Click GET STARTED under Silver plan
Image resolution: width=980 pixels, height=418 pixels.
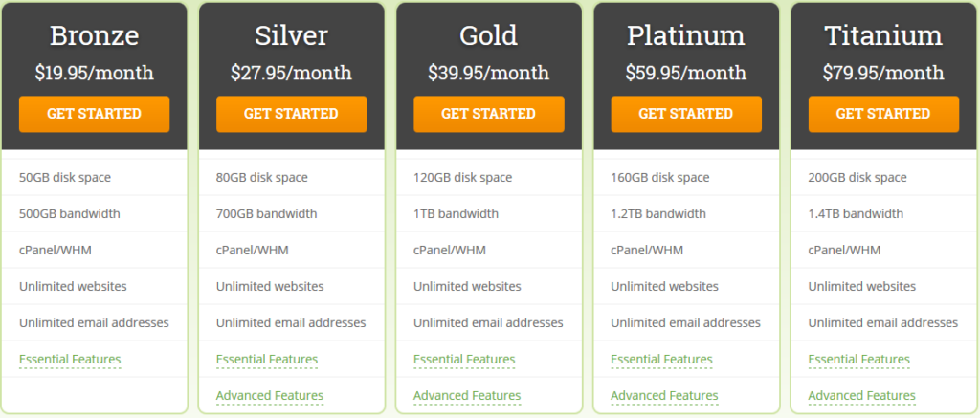pyautogui.click(x=291, y=114)
